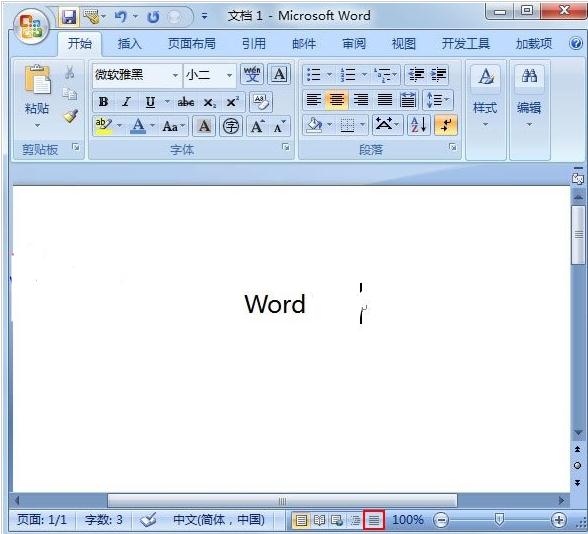
Task: Toggle strikethrough (abc) formatting
Action: click(186, 102)
